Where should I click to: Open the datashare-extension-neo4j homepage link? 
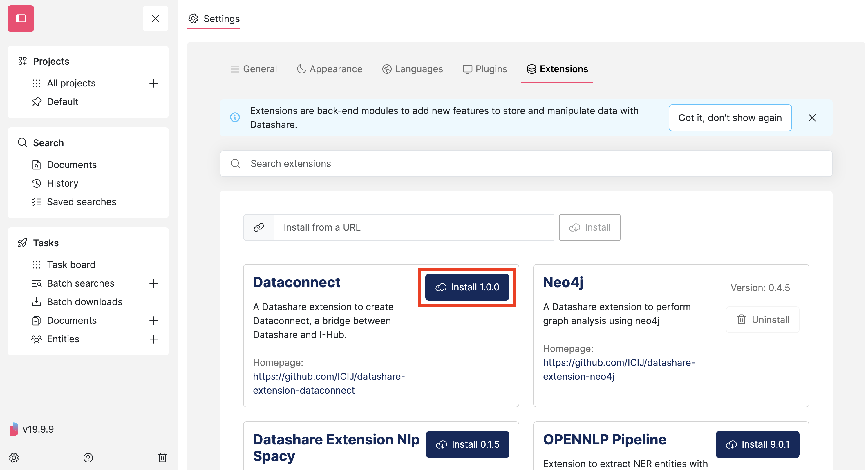(x=619, y=369)
